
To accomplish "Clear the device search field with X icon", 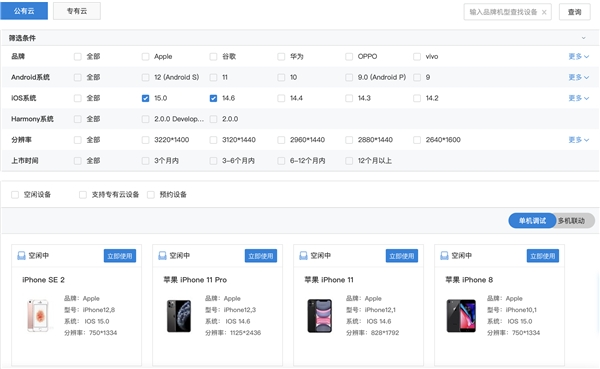I will (544, 12).
